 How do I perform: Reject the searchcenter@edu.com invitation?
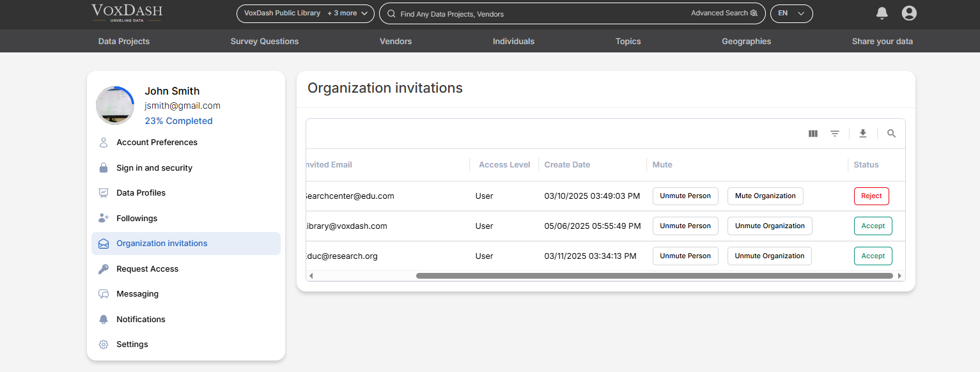tap(871, 196)
